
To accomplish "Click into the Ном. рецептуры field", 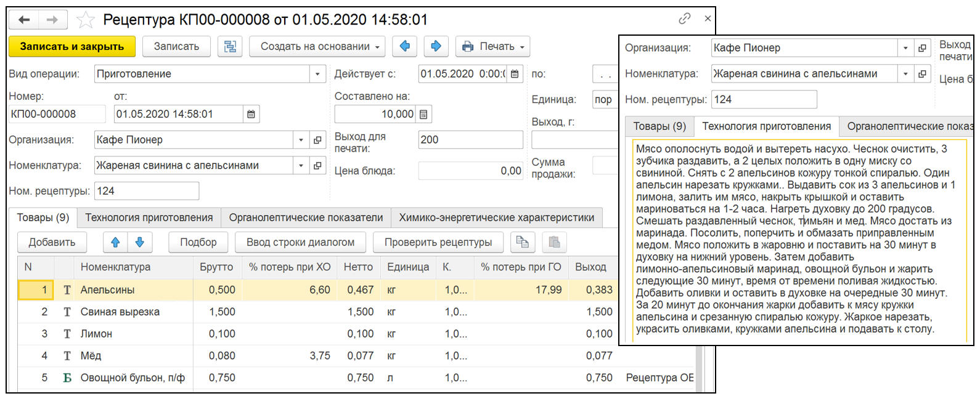I will click(146, 191).
